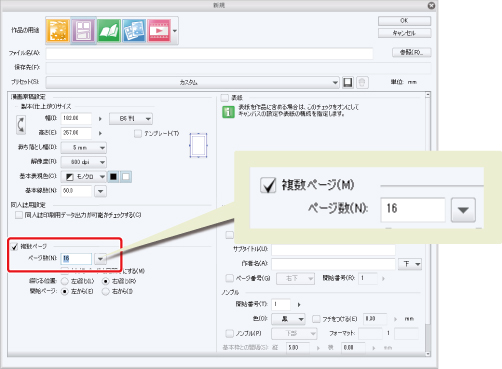Click the white drawing color swatch
This screenshot has width=502, height=369.
pos(126,177)
